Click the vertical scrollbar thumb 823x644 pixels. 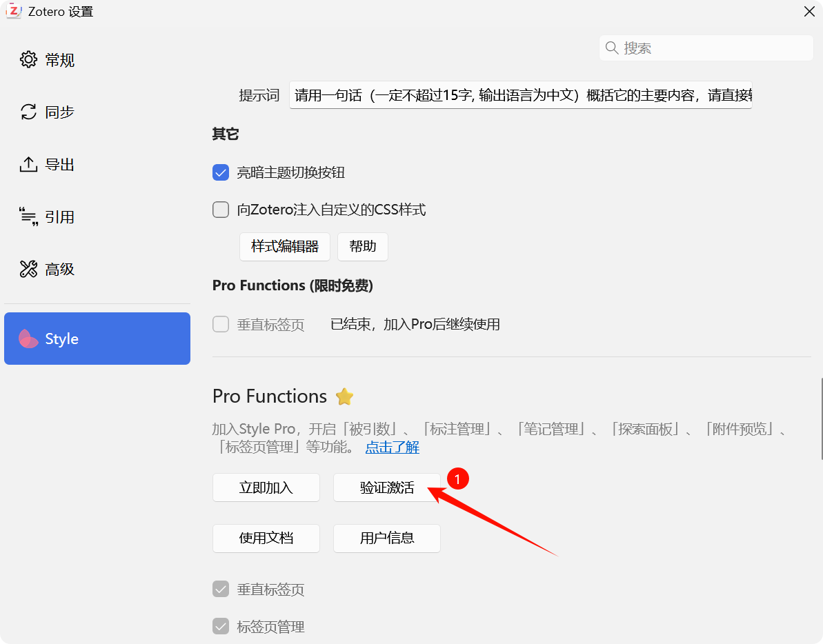tap(821, 418)
